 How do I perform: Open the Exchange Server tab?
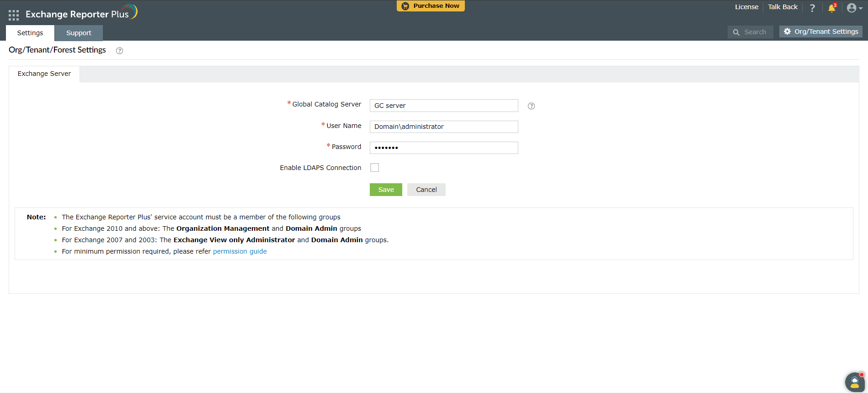coord(44,74)
